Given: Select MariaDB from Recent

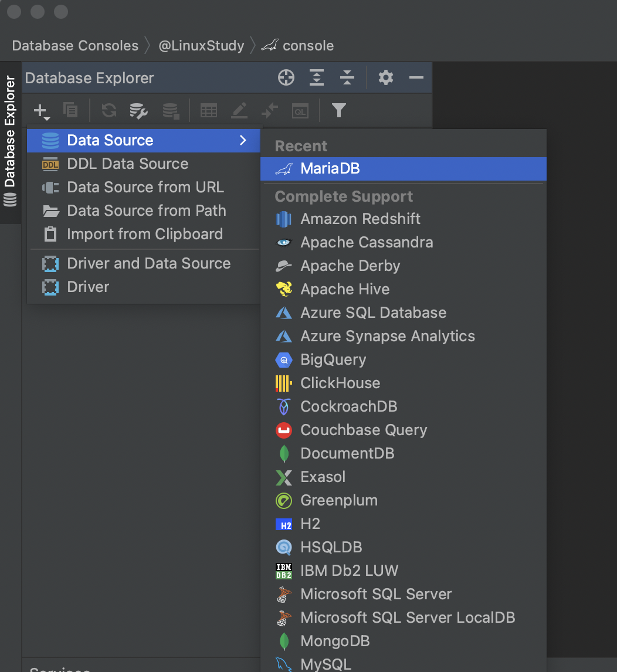Looking at the screenshot, I should [404, 168].
